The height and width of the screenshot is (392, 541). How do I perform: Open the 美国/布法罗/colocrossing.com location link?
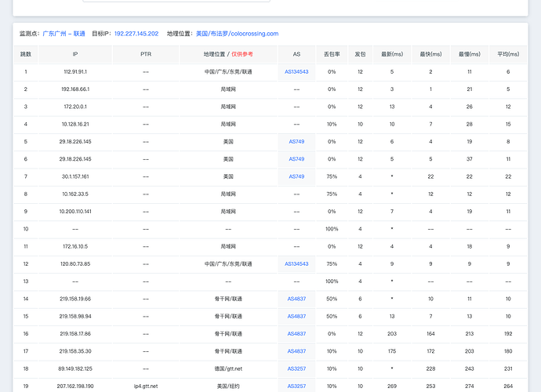pyautogui.click(x=237, y=34)
